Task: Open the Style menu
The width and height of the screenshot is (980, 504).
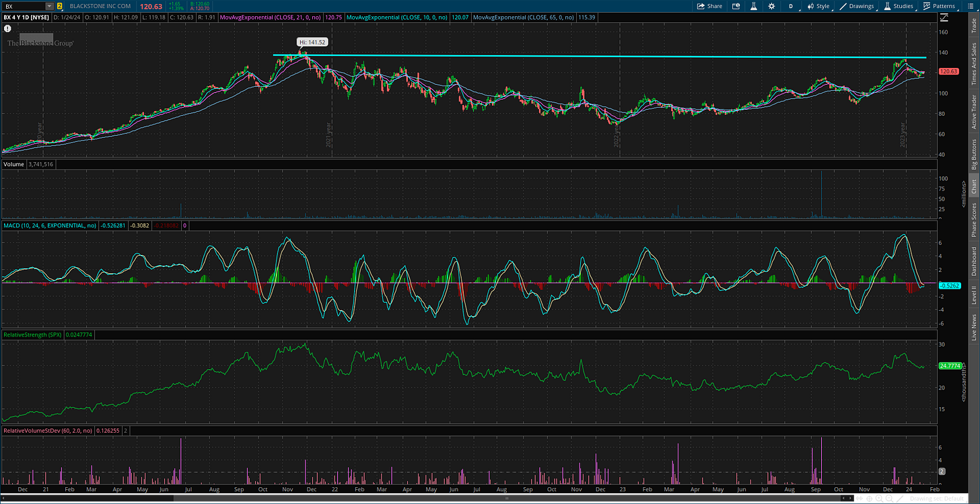Action: (817, 5)
